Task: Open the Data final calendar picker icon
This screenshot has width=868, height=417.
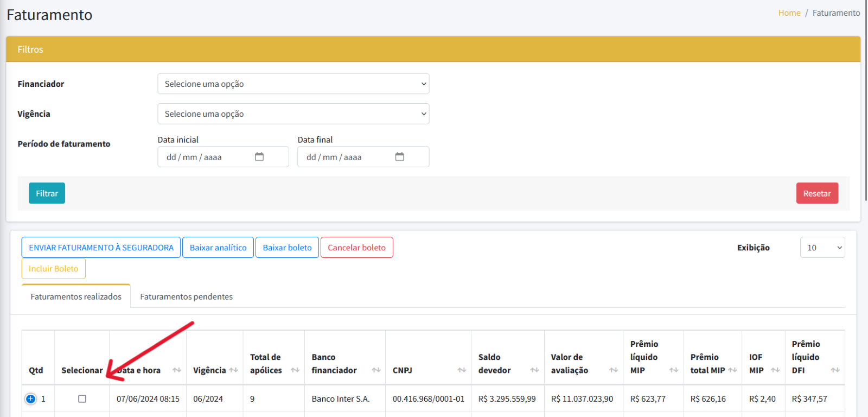Action: [400, 157]
